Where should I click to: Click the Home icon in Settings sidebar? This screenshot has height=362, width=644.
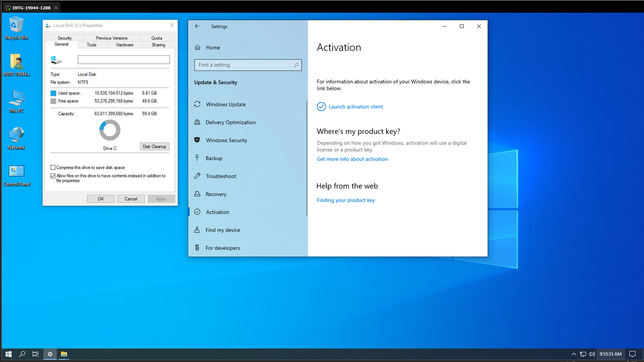[x=197, y=47]
